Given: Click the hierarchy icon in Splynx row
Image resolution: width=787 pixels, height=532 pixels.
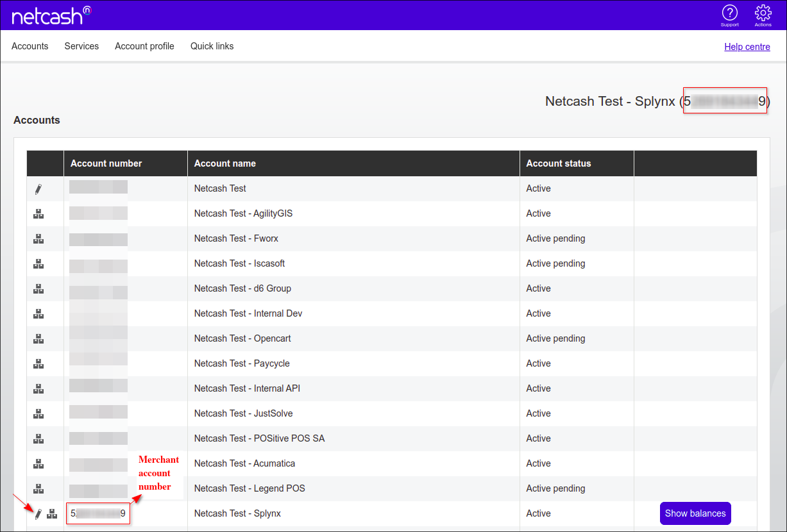Looking at the screenshot, I should pyautogui.click(x=52, y=513).
